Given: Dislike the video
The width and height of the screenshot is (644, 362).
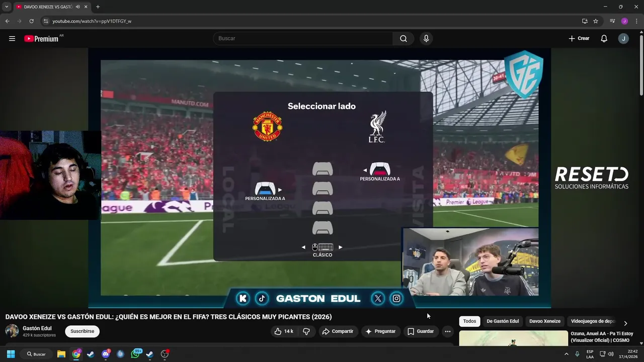Looking at the screenshot, I should [306, 331].
